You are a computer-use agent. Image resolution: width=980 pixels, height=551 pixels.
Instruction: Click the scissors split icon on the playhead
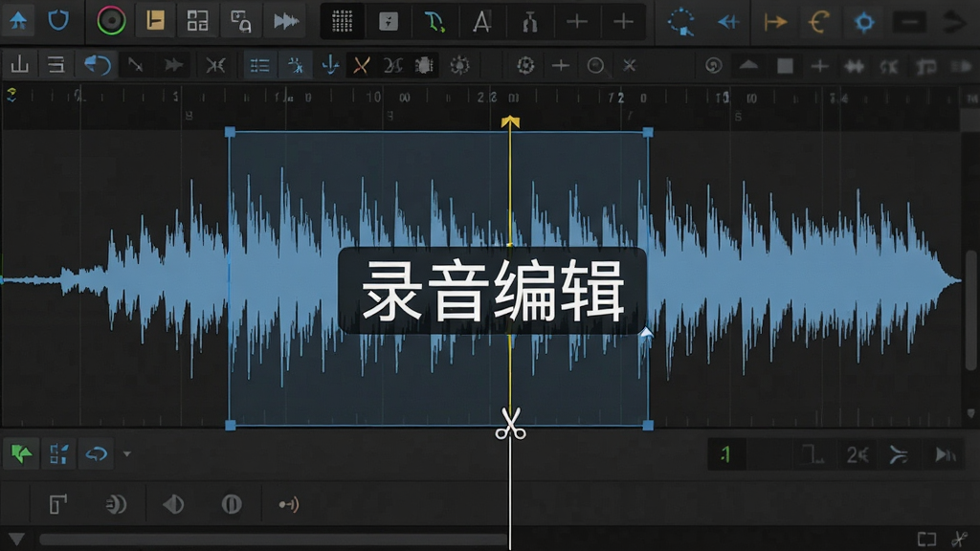511,425
